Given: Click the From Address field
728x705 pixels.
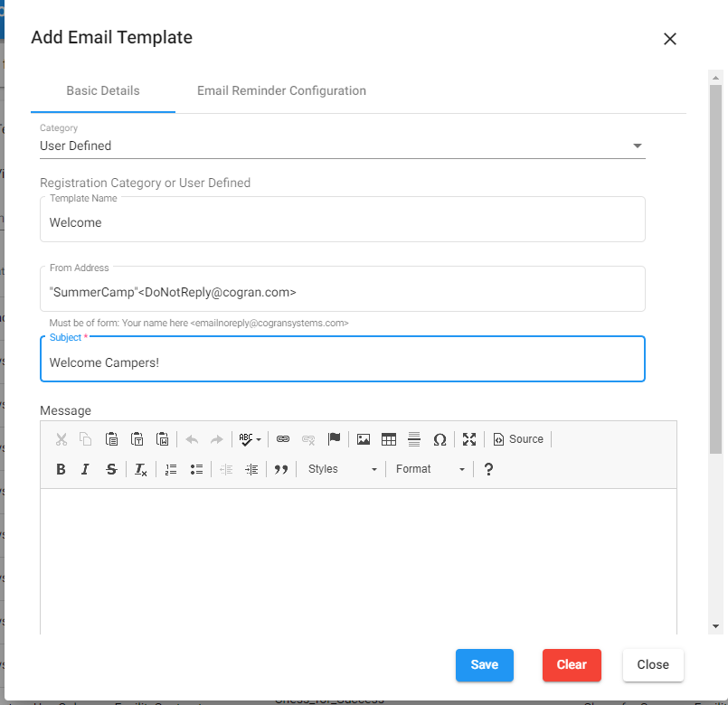Looking at the screenshot, I should click(343, 289).
